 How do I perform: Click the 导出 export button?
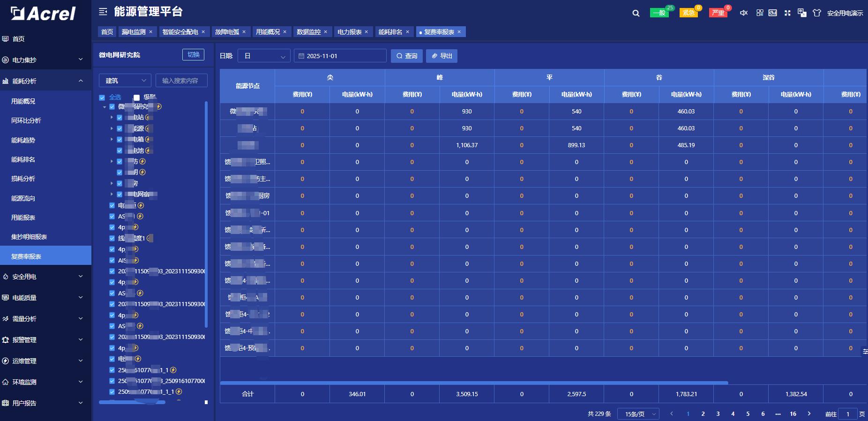[441, 56]
